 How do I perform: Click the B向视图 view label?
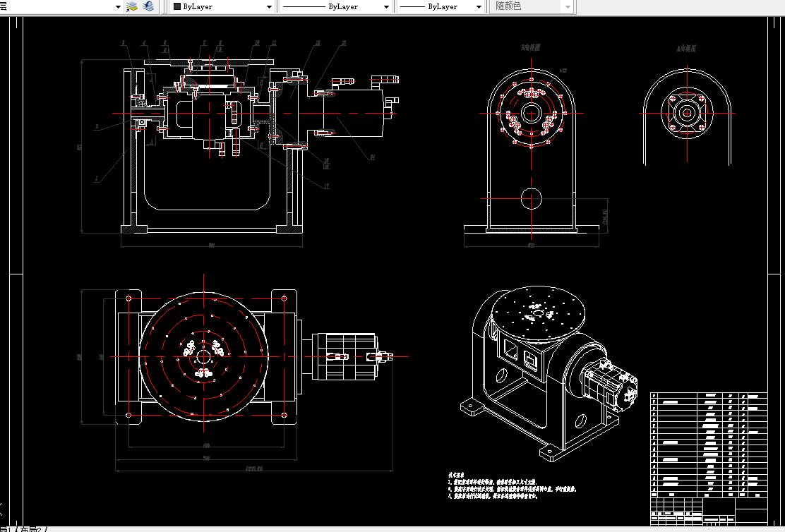coord(531,47)
